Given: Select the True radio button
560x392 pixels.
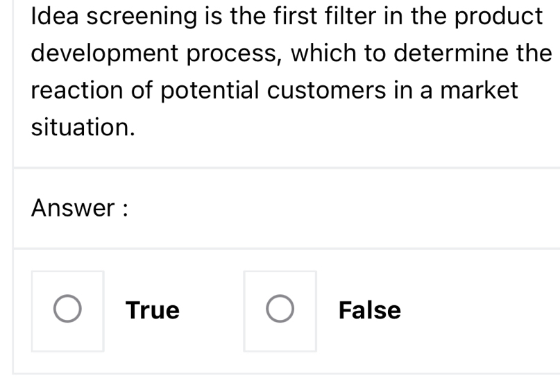Looking at the screenshot, I should pyautogui.click(x=68, y=310).
